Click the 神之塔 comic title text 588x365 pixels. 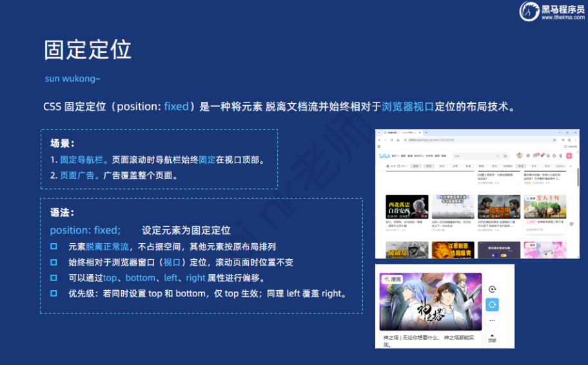point(429,341)
